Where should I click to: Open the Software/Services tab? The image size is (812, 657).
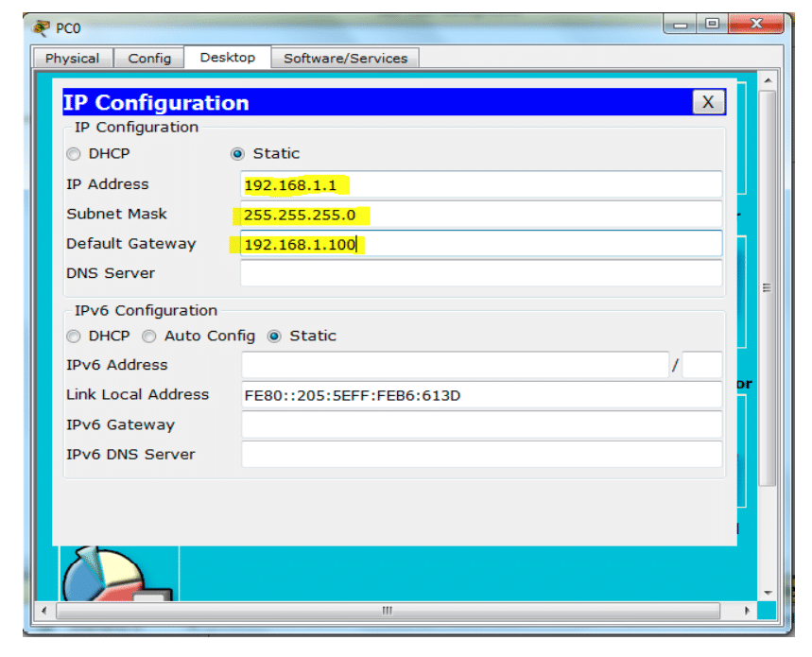click(345, 58)
